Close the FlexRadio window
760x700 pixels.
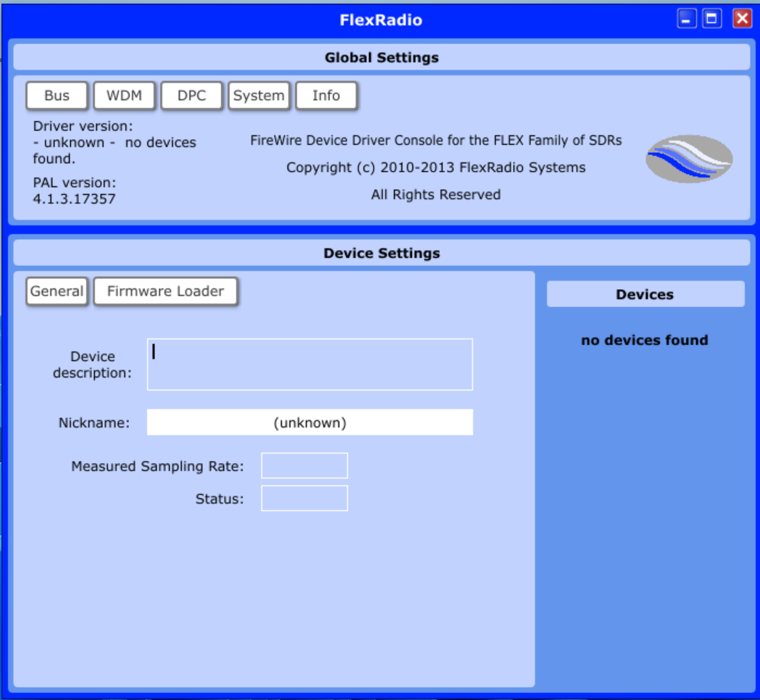742,19
